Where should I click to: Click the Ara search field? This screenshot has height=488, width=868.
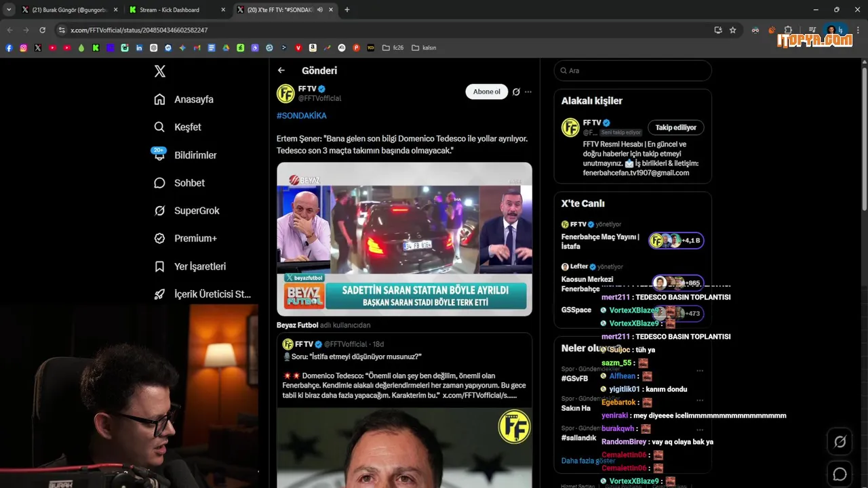(633, 70)
